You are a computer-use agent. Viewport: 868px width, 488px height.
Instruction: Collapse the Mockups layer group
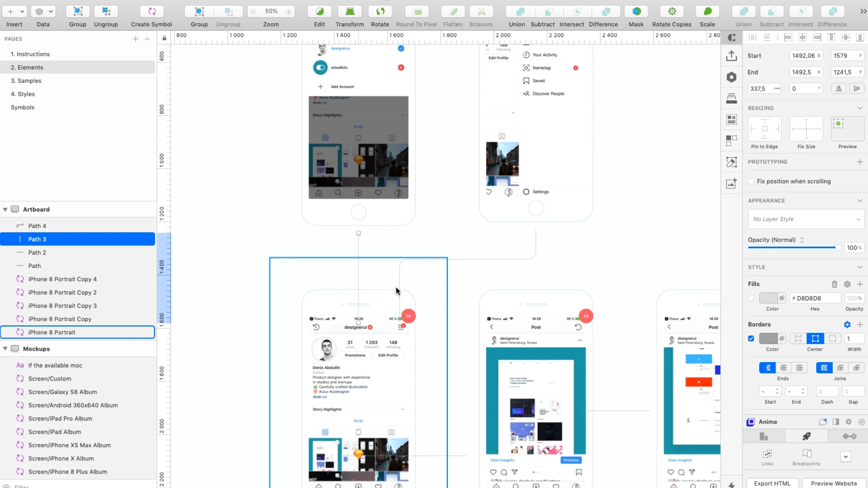tap(5, 348)
